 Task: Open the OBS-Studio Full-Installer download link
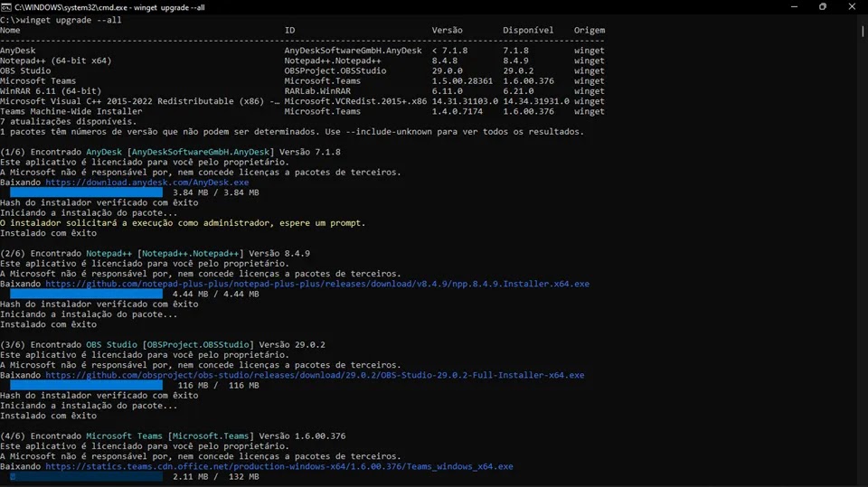tap(315, 375)
